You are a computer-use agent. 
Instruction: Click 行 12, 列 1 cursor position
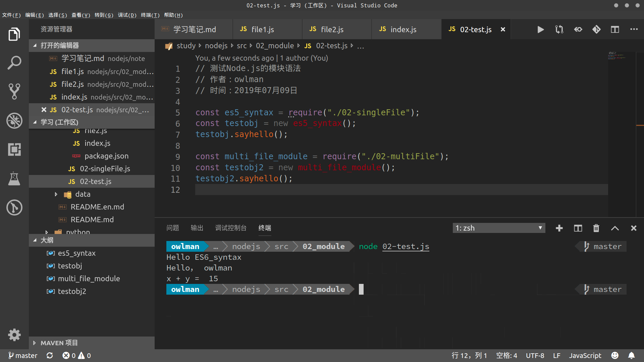point(469,356)
